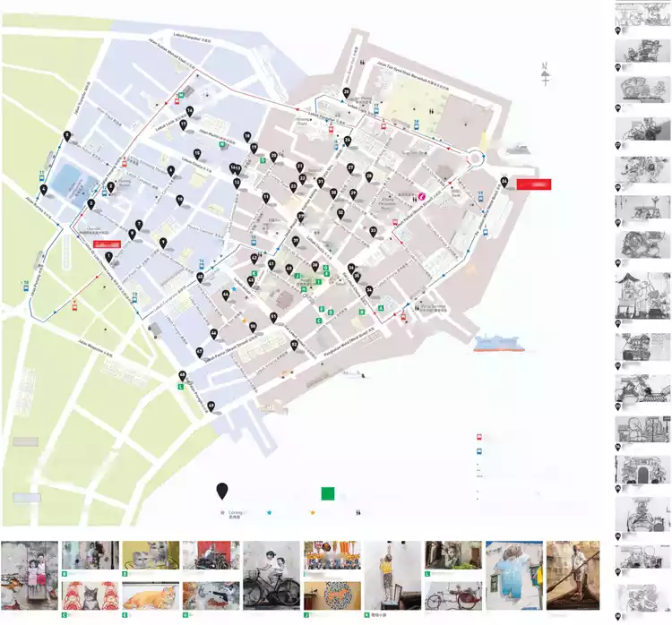Viewport: 672px width, 625px height.
Task: Open the man in boat mural photo
Action: click(x=573, y=575)
